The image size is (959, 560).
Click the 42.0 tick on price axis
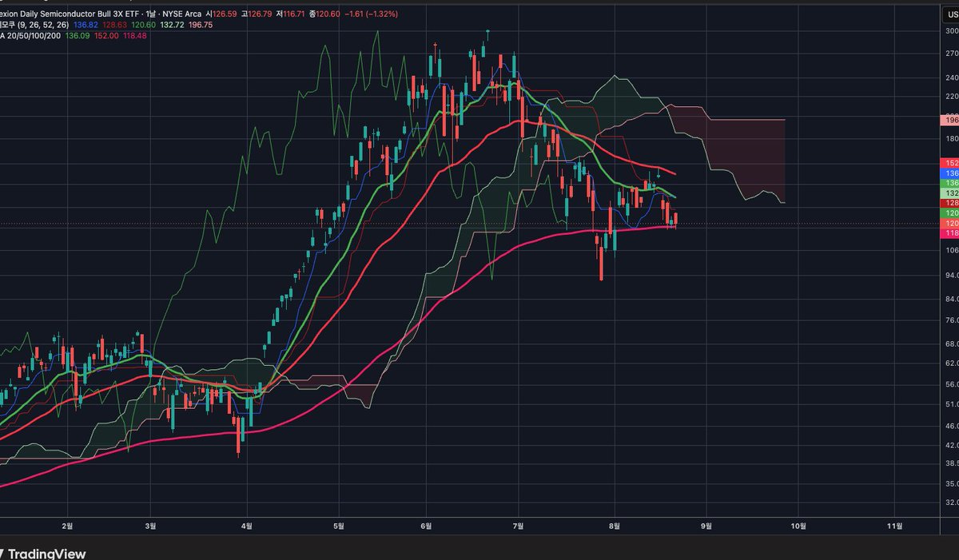coord(952,445)
